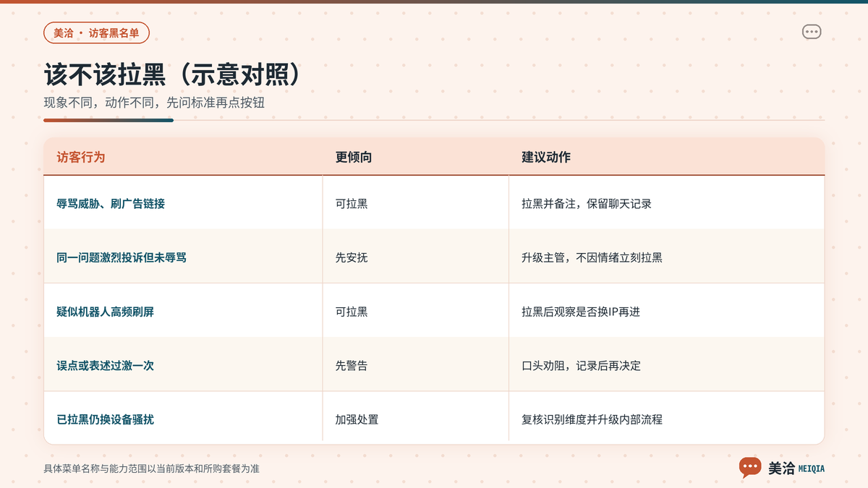
Task: Click the chat bubble icon at top right
Action: click(812, 32)
